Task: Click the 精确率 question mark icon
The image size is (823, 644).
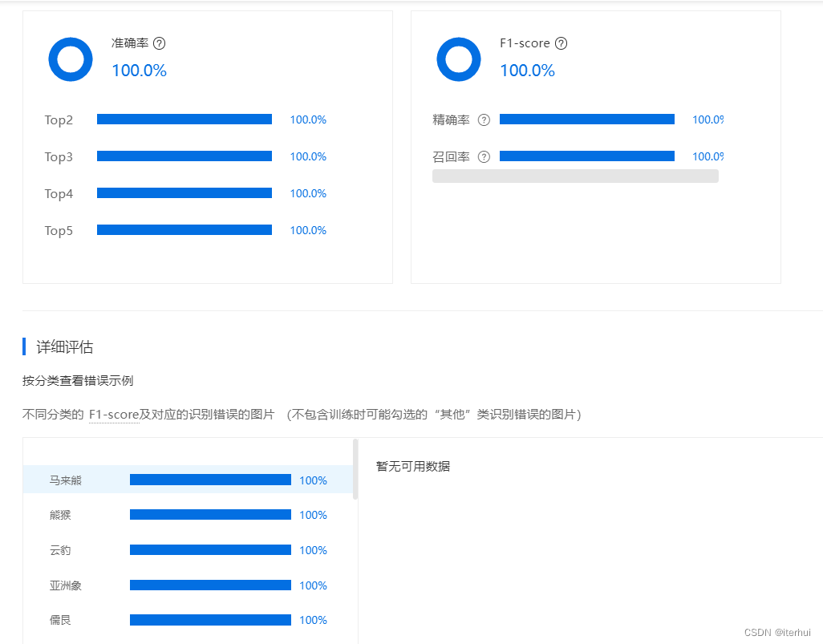Action: tap(484, 119)
